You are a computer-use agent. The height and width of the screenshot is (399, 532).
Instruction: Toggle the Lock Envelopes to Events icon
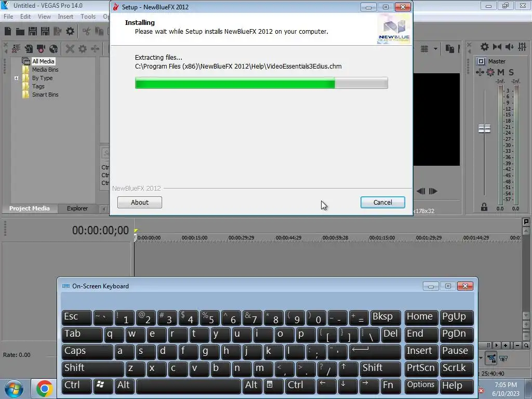pos(491,358)
